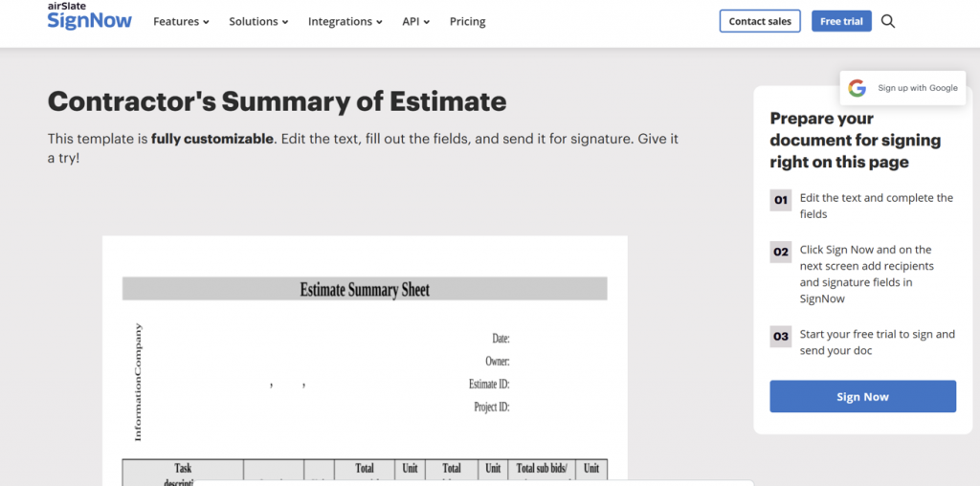Click the blue Sign Now button
Viewport: 980px width, 486px height.
(x=862, y=397)
